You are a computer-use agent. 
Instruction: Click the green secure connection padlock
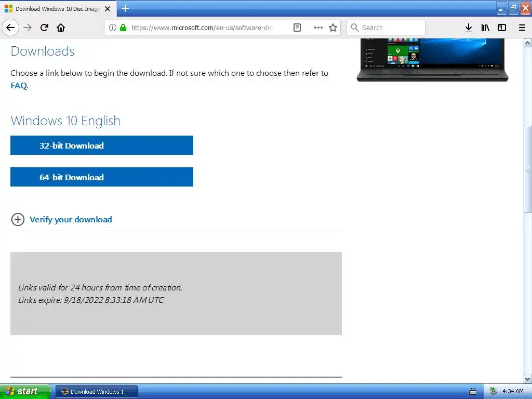123,28
